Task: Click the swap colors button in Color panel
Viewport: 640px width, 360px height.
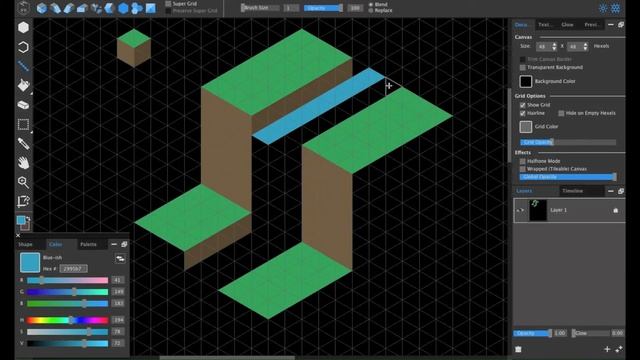Action: (120, 259)
